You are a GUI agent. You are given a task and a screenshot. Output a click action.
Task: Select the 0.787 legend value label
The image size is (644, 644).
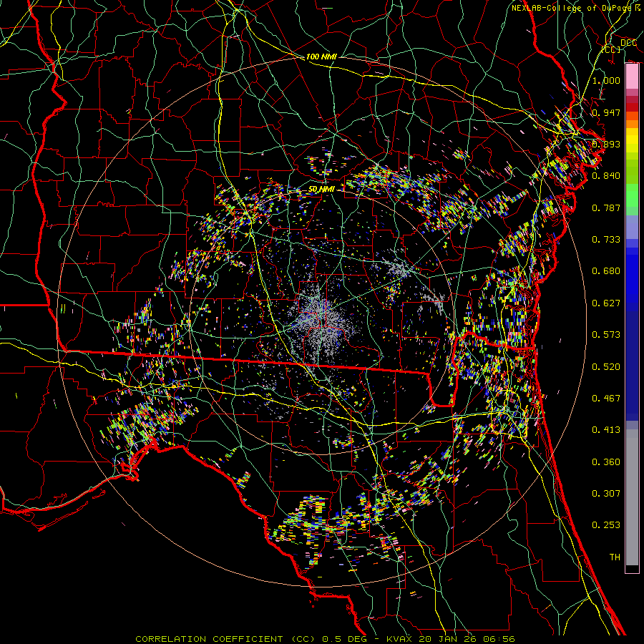pos(606,208)
